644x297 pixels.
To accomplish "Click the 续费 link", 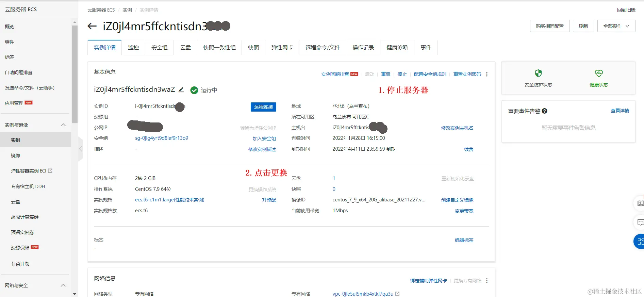I will tap(468, 149).
